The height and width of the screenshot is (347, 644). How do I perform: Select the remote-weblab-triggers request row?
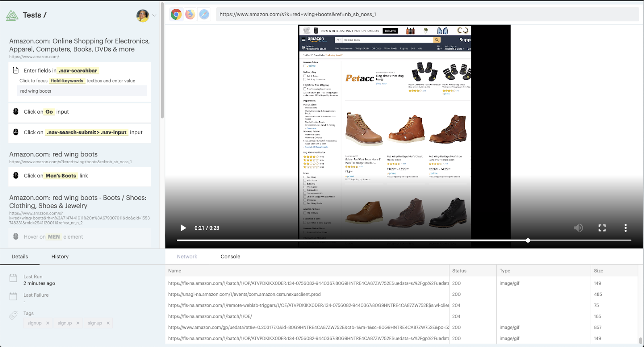(401, 305)
